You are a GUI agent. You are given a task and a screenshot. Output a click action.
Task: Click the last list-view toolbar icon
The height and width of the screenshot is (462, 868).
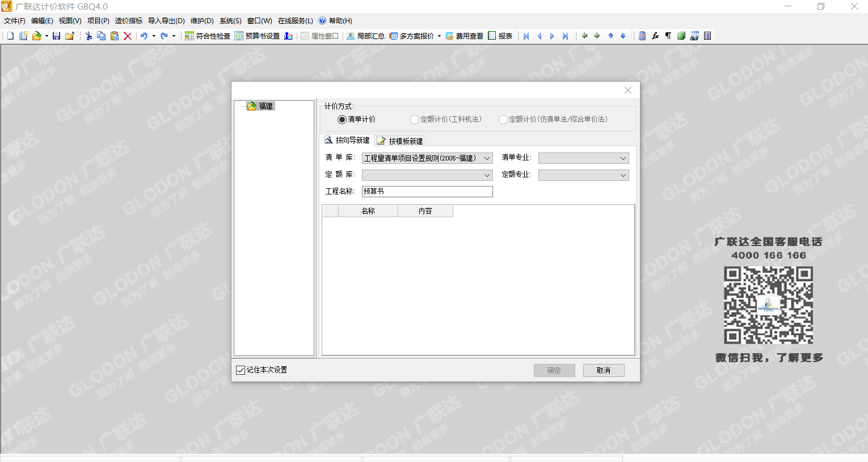(707, 36)
